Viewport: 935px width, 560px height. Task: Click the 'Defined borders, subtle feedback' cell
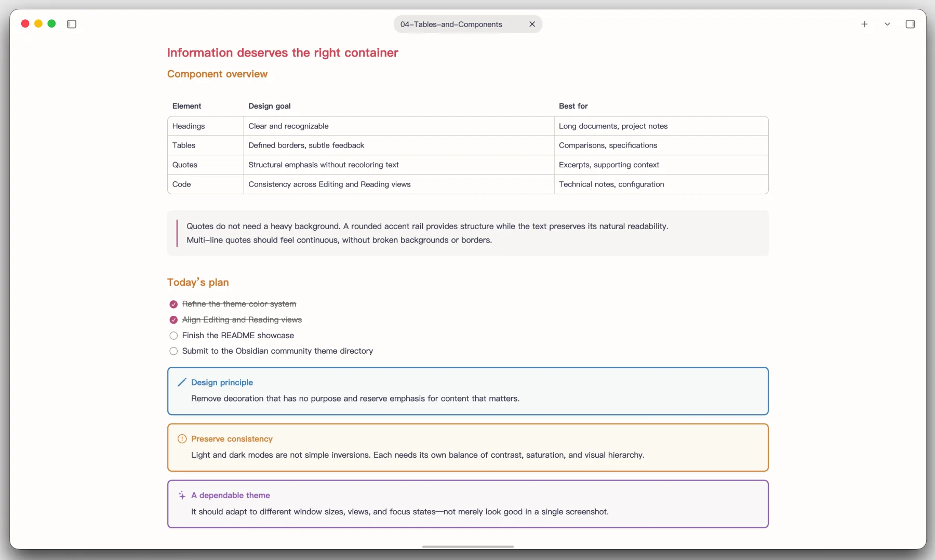(x=399, y=145)
